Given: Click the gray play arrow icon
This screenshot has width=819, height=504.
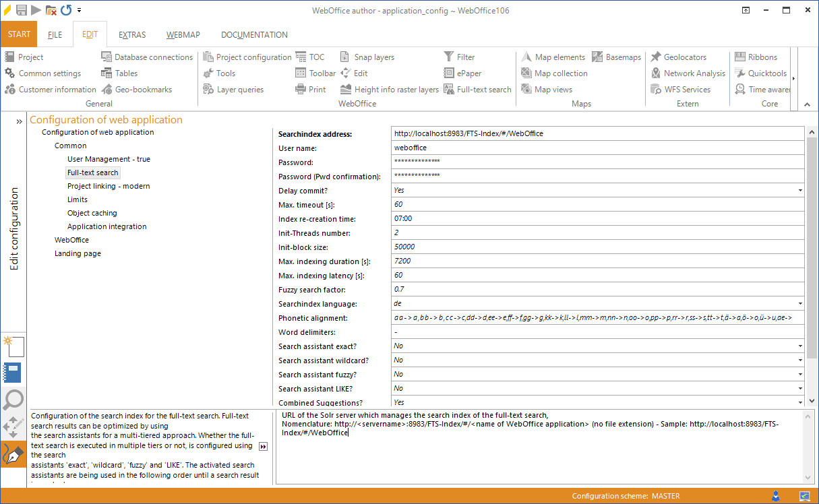Looking at the screenshot, I should tap(36, 10).
